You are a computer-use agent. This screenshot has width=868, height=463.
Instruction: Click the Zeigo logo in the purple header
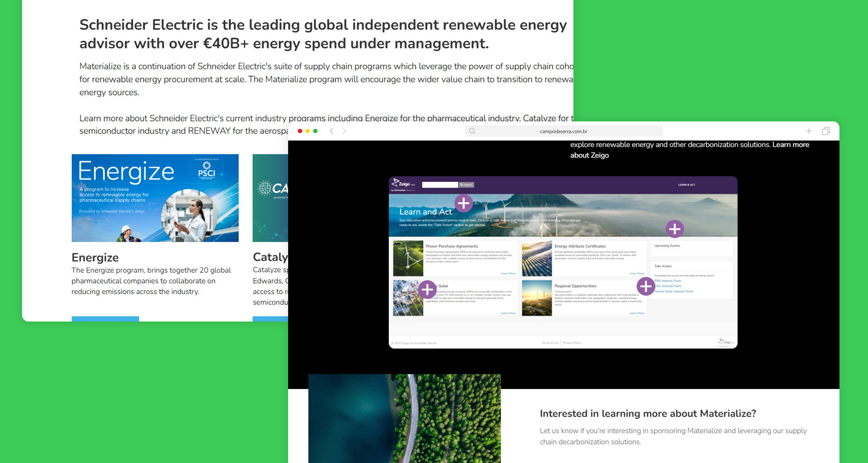[403, 185]
